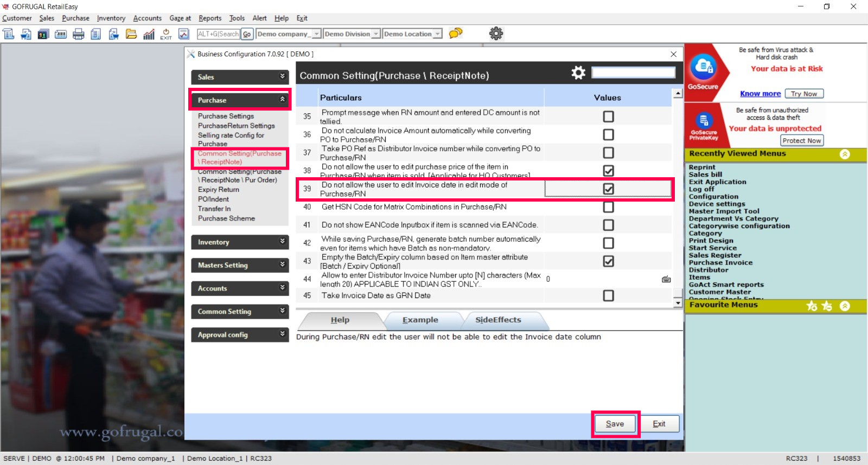Open the bar graph reports toolbar icon
This screenshot has width=868, height=465.
click(x=149, y=34)
